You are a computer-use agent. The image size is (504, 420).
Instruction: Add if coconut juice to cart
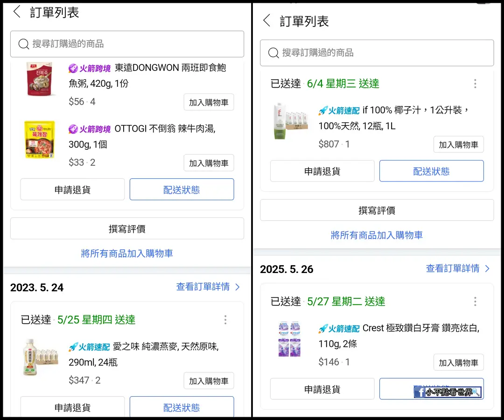tap(458, 145)
